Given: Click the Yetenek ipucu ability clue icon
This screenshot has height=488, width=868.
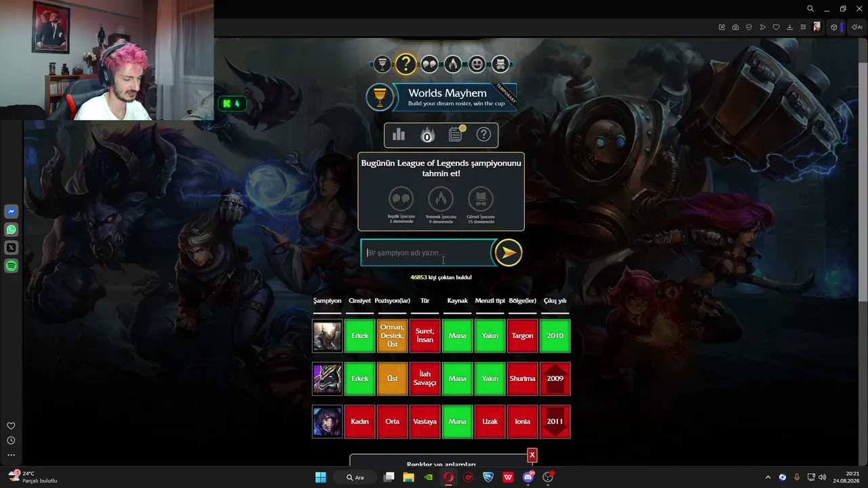Looking at the screenshot, I should [441, 199].
